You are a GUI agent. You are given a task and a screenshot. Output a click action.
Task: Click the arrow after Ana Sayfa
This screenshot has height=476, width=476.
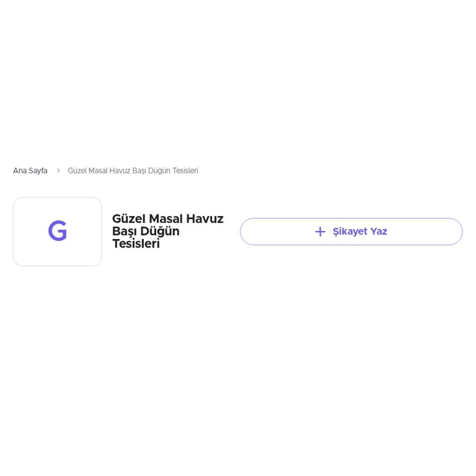click(x=58, y=171)
